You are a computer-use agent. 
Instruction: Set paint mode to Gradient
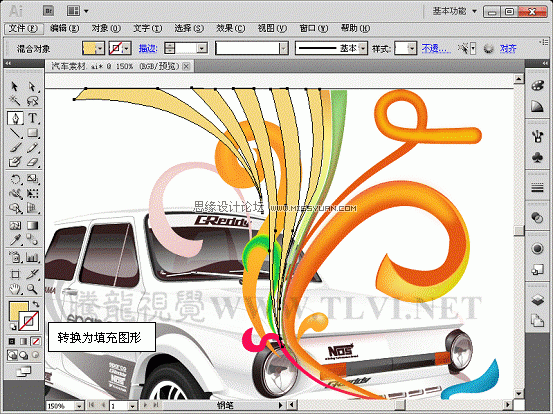[x=24, y=341]
